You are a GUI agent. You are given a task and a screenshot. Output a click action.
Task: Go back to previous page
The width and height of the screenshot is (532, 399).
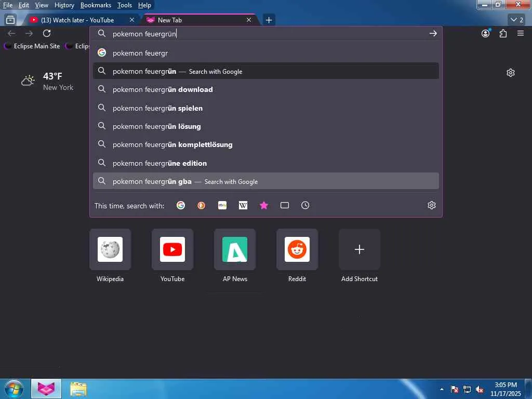coord(11,33)
